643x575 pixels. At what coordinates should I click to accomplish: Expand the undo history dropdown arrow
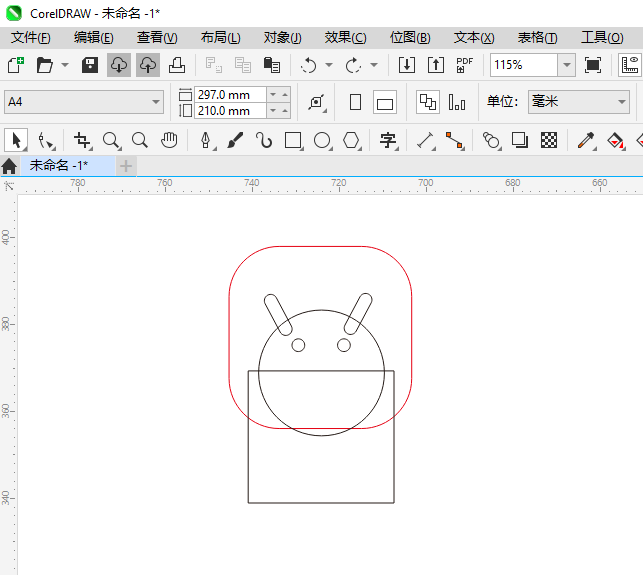[x=329, y=65]
